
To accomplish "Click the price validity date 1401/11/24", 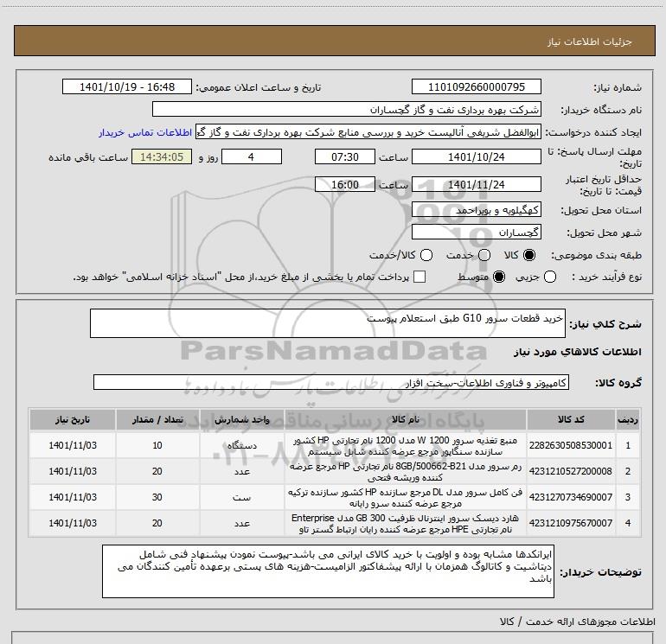I will 476,184.
